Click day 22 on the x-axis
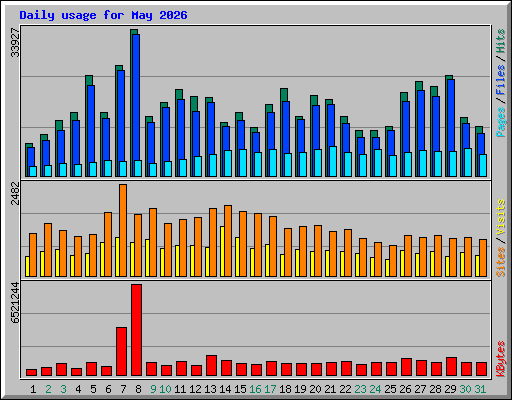 [x=345, y=389]
